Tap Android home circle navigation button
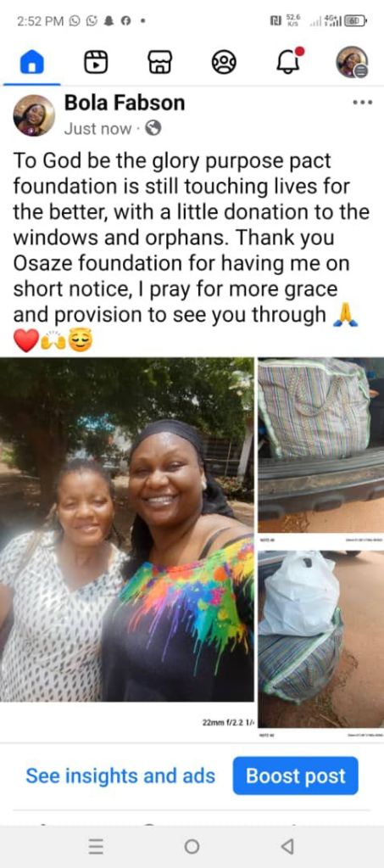The height and width of the screenshot is (868, 384). pos(192,847)
